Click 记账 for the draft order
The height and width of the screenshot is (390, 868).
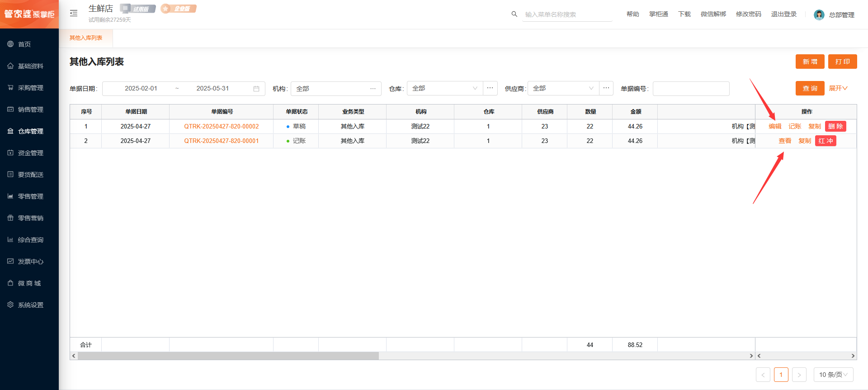795,126
